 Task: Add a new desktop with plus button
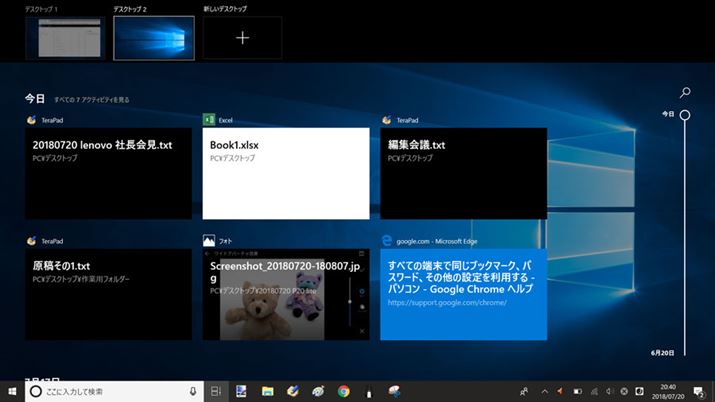tap(242, 38)
